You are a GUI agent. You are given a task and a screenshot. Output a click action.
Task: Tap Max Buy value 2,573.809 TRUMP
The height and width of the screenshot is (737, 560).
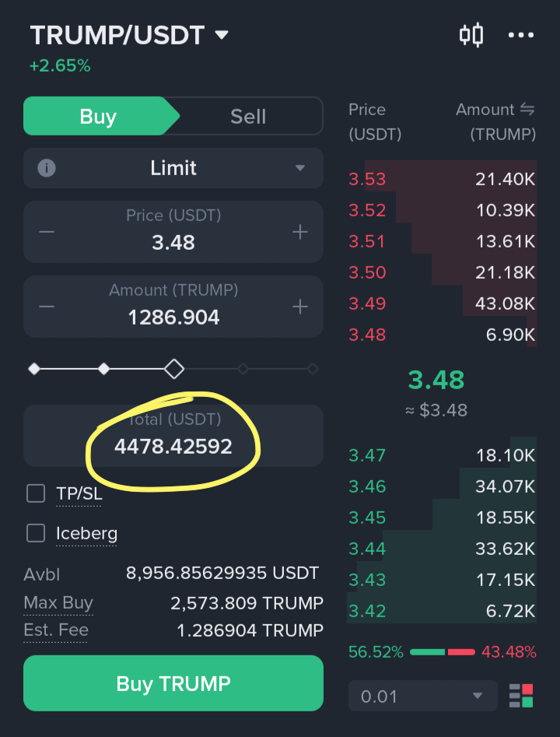coord(247,602)
